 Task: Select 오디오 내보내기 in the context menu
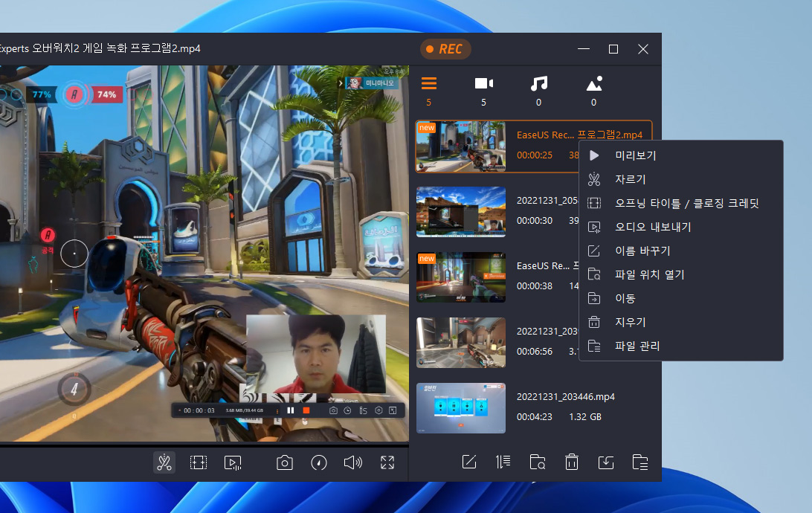[680, 227]
